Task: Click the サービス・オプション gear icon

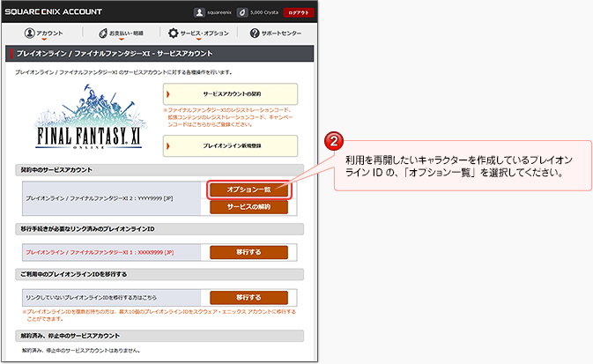Action: coord(174,33)
